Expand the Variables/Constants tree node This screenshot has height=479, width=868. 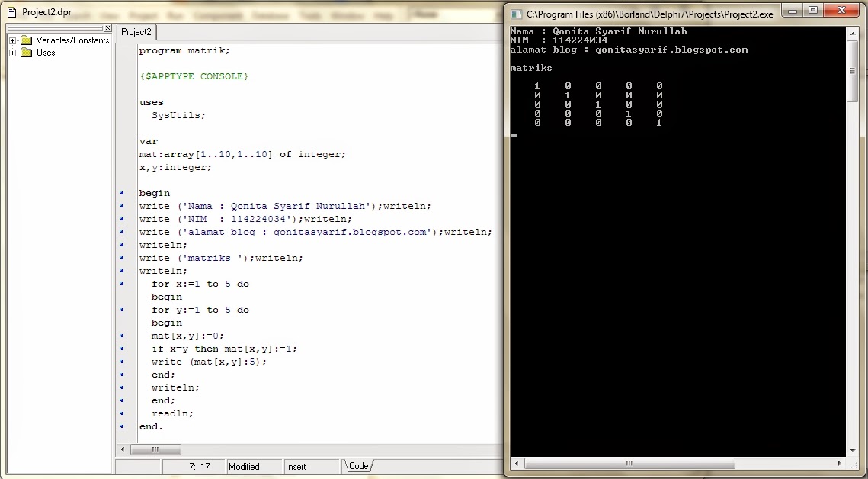tap(12, 40)
